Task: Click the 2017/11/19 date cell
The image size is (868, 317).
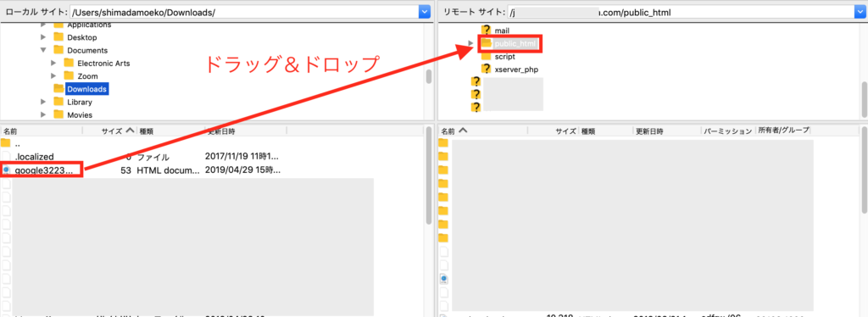Action: [242, 157]
